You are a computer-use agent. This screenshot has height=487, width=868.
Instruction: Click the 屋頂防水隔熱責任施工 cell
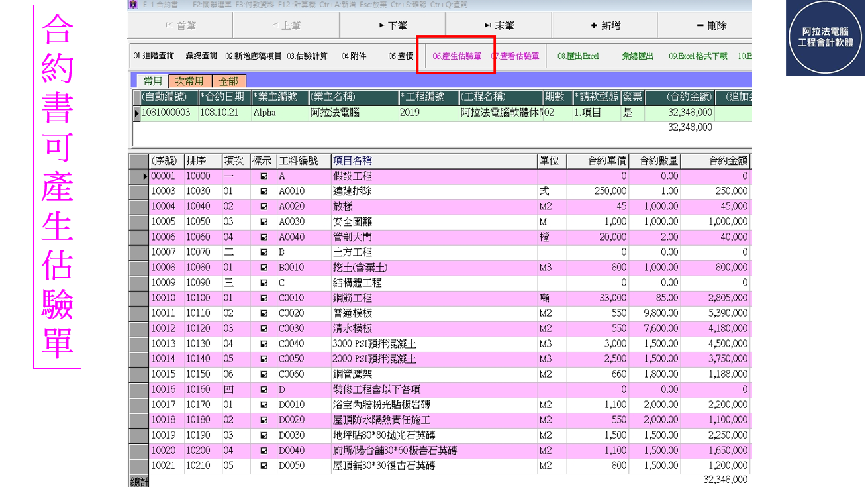[434, 421]
